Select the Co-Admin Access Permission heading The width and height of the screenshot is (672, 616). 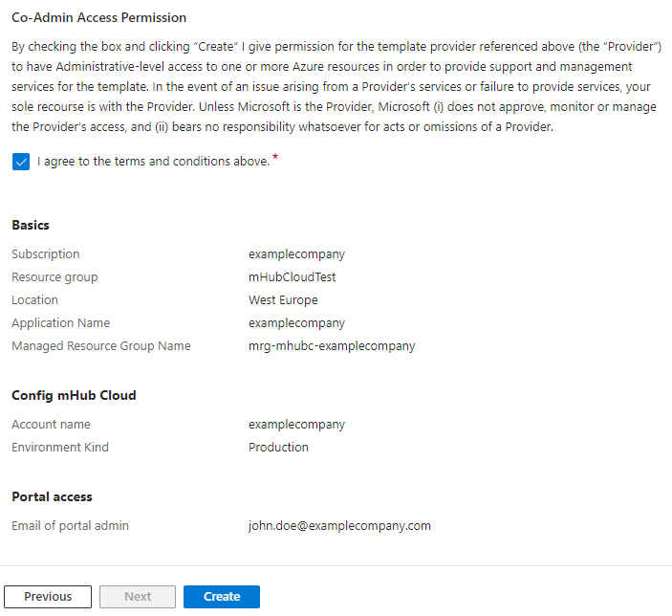click(x=99, y=17)
